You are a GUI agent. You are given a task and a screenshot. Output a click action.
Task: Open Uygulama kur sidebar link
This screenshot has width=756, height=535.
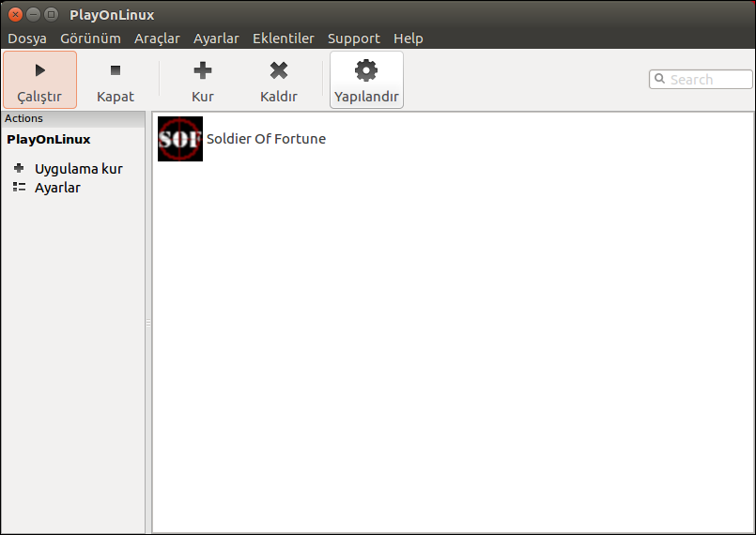tap(79, 169)
